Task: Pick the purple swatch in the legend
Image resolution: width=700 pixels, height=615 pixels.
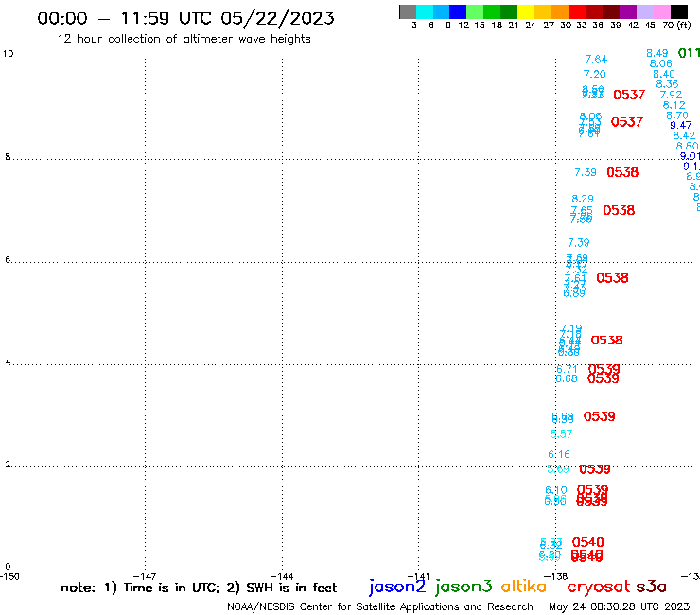Action: point(628,11)
